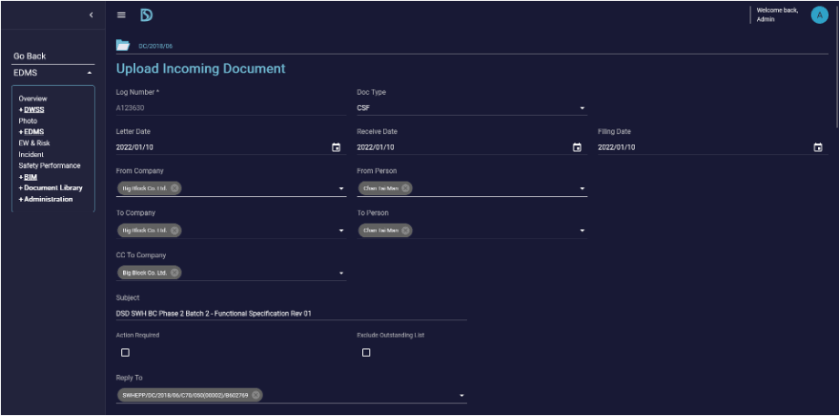Click the hamburger menu icon
Image resolution: width=839 pixels, height=416 pixels.
[x=121, y=15]
